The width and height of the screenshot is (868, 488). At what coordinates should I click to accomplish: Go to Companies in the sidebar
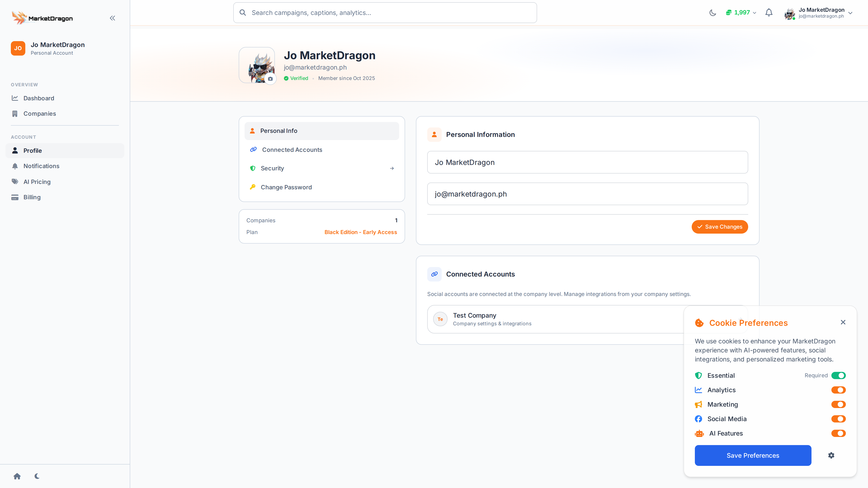(65, 114)
